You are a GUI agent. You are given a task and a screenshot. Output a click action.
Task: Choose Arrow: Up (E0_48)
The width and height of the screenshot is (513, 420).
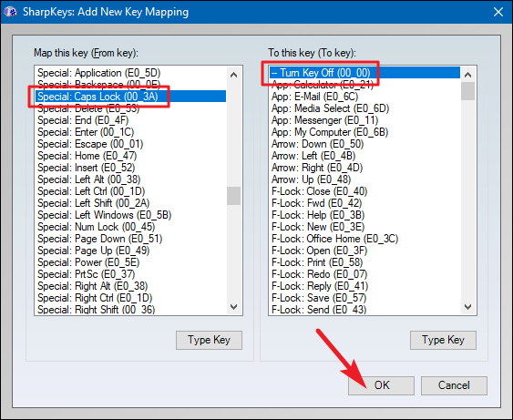(364, 179)
